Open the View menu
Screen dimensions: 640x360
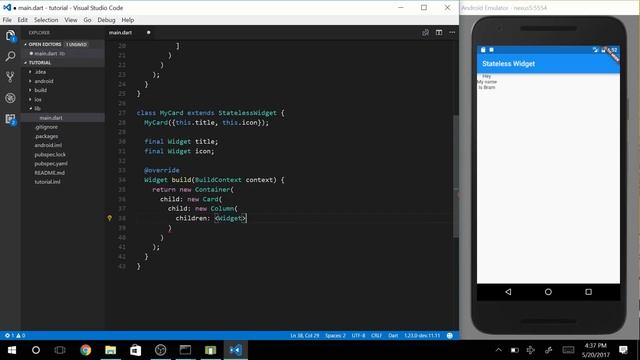[71, 20]
